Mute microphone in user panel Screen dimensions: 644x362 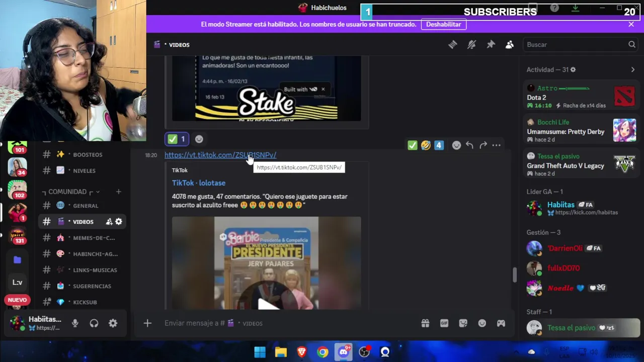75,323
